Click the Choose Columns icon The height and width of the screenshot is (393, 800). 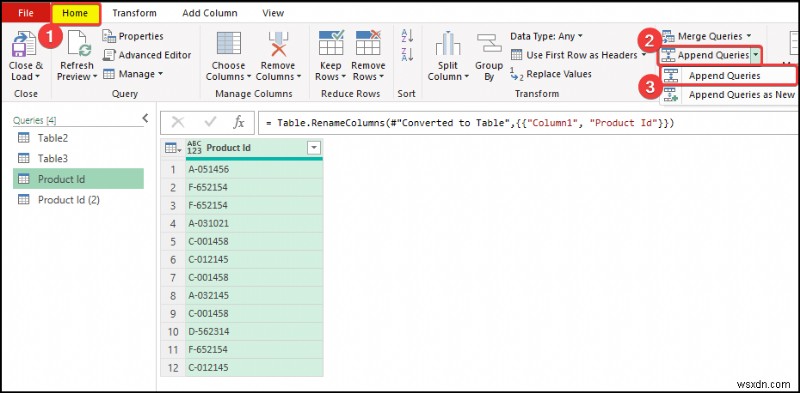[x=229, y=43]
